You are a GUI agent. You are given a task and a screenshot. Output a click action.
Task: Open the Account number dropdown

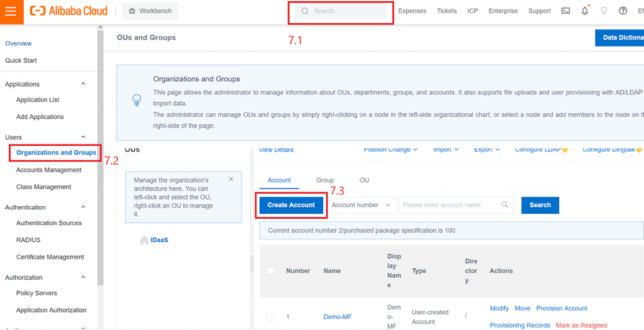click(x=362, y=205)
